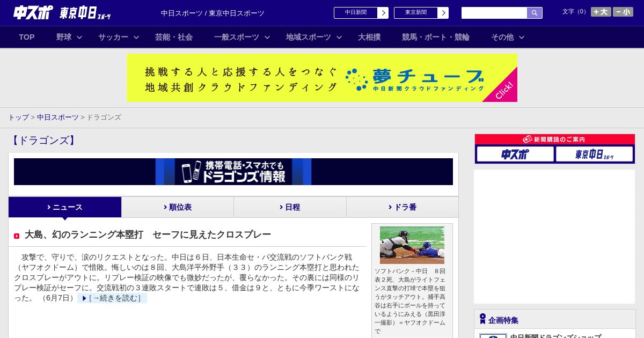Switch to the ドラ番 tab
Screen dimensions: 644x338
pyautogui.click(x=402, y=207)
